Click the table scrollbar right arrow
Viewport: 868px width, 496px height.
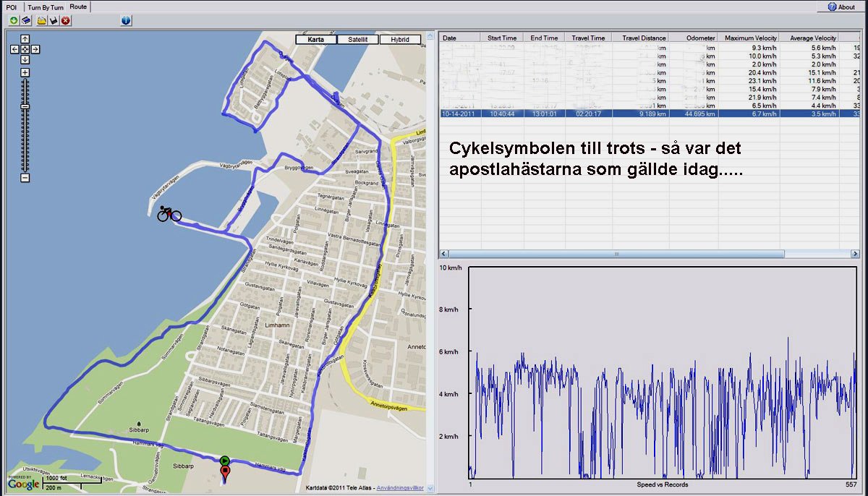pos(856,254)
